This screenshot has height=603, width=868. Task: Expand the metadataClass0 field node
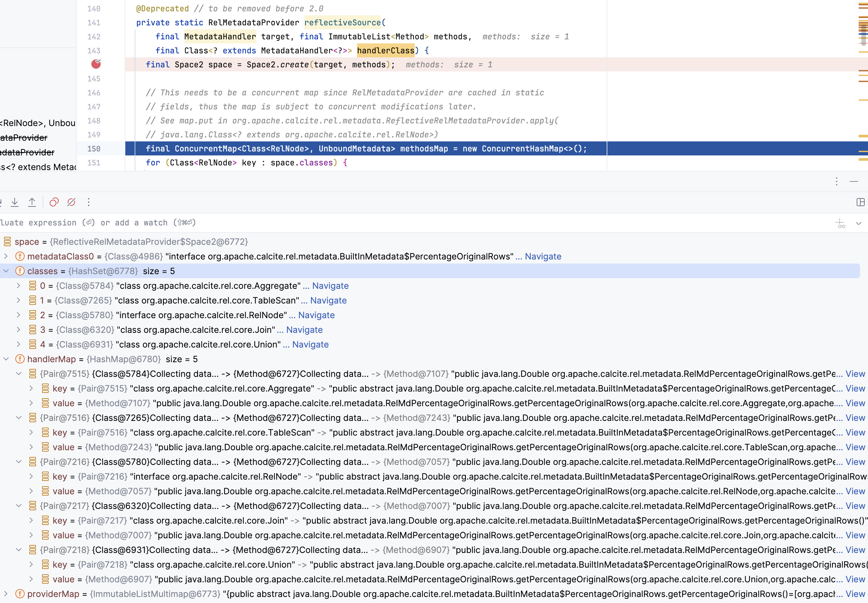coord(6,256)
